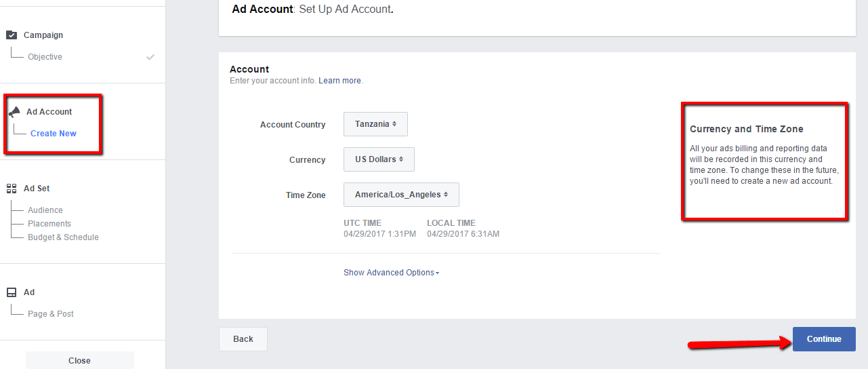Click the Ad Set grid icon
This screenshot has width=868, height=369.
pos(12,189)
